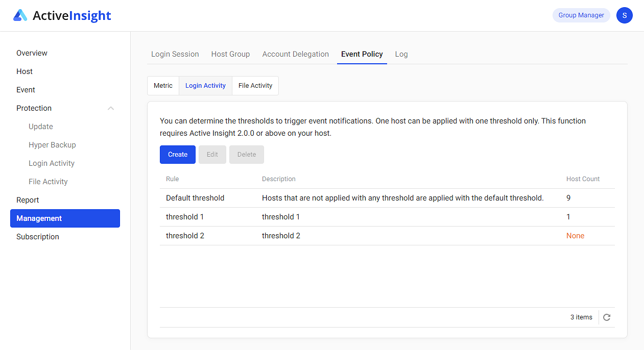Viewport: 644px width, 350px height.
Task: Navigate to the Event page
Action: tap(26, 89)
